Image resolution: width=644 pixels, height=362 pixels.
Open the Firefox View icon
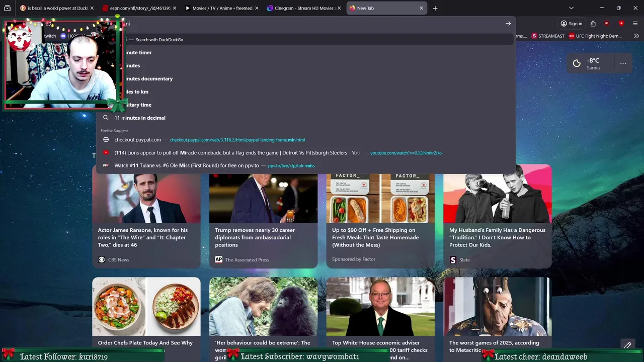click(7, 8)
